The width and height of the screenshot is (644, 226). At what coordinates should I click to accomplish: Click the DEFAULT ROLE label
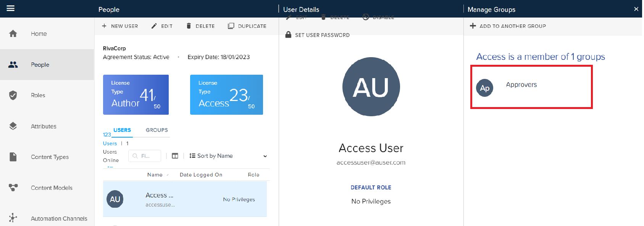pos(371,188)
